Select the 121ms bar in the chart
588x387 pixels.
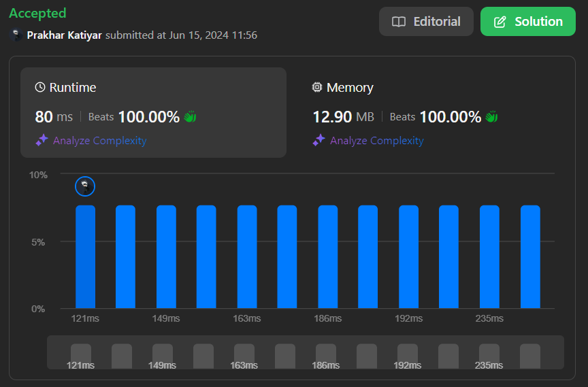(85, 257)
